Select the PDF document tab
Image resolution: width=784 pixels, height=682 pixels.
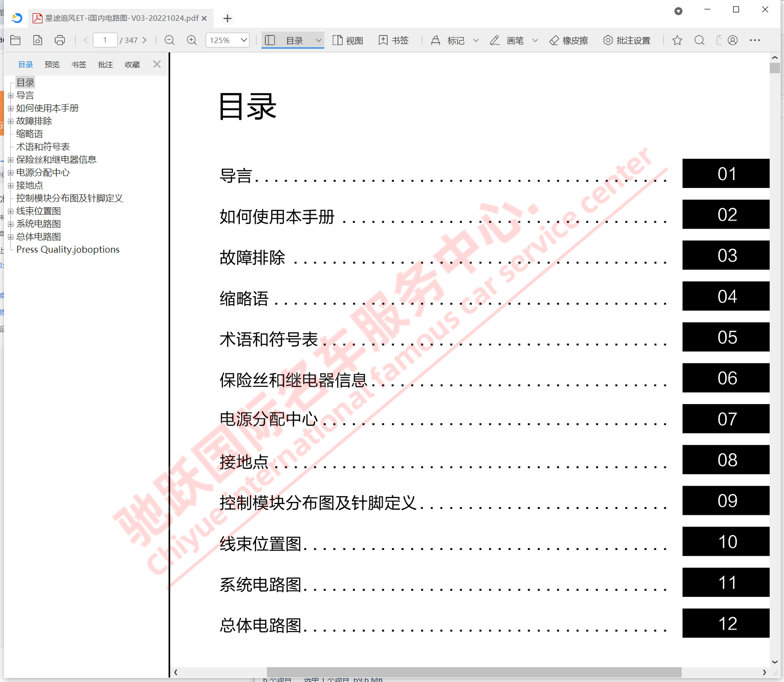[120, 18]
